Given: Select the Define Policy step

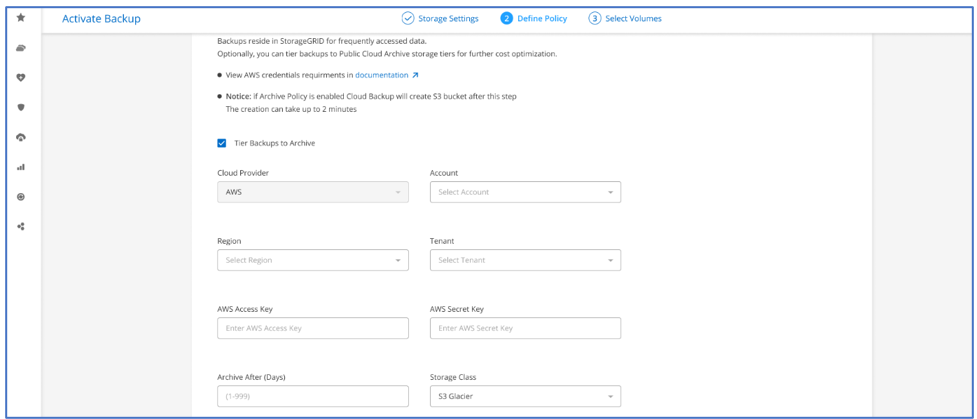Looking at the screenshot, I should click(x=534, y=18).
